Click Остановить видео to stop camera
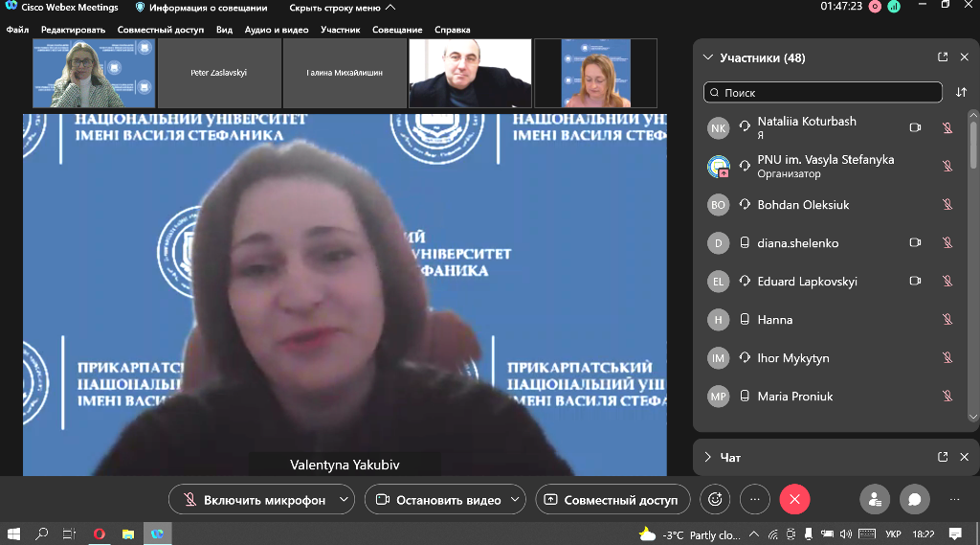This screenshot has width=980, height=545. 437,499
